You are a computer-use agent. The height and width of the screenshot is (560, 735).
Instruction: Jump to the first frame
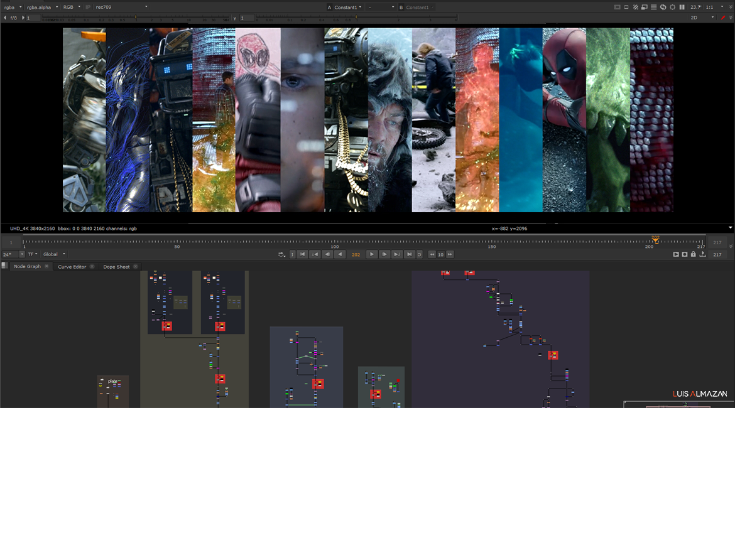(302, 254)
